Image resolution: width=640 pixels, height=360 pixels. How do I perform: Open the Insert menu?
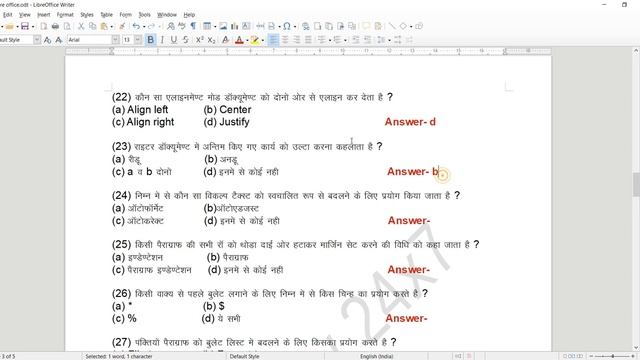[x=44, y=15]
